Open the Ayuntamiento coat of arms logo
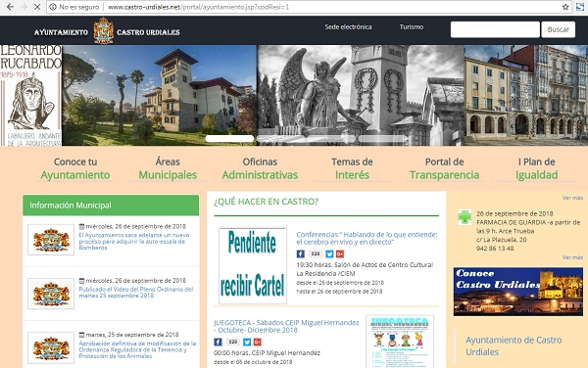 point(103,30)
